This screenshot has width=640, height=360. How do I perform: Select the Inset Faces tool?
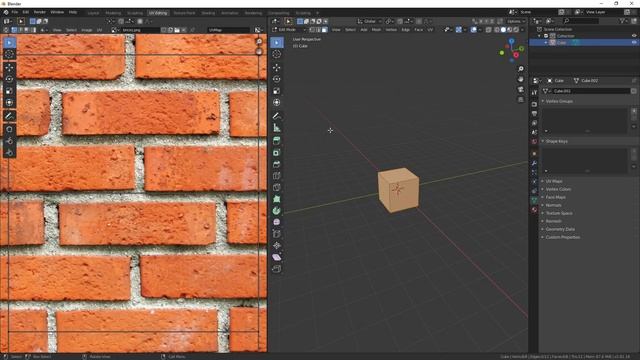click(x=277, y=152)
